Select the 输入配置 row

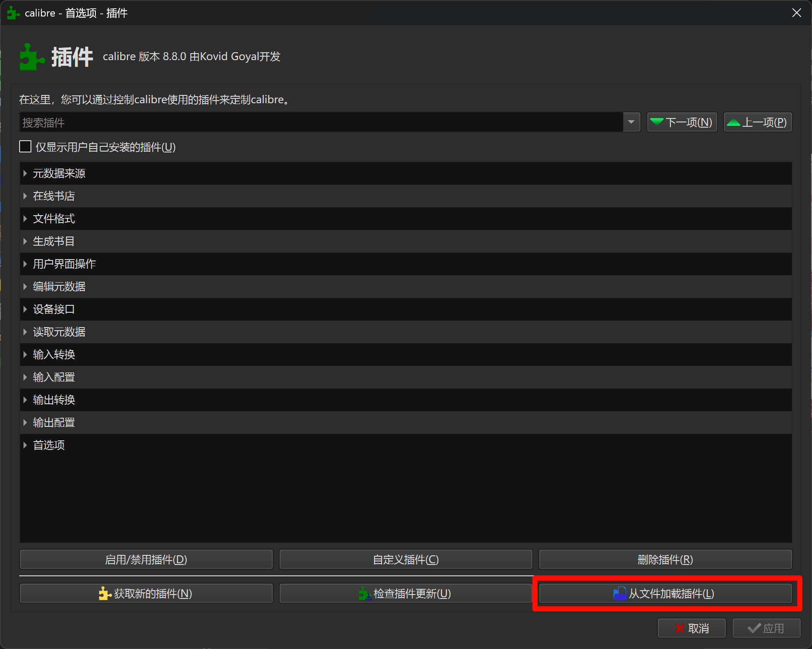[x=406, y=377]
